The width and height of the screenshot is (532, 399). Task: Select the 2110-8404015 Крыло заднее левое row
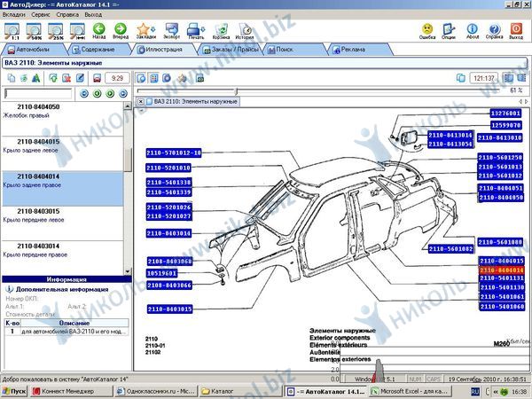tap(63, 153)
